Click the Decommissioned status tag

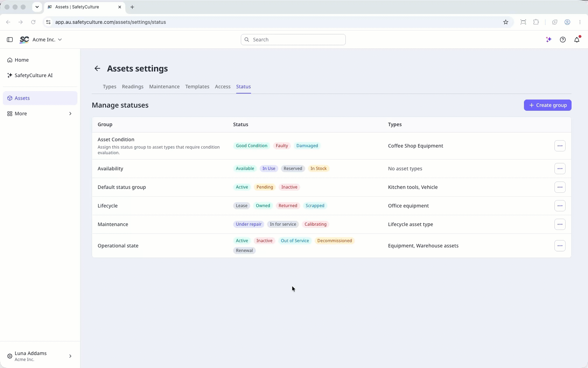click(x=335, y=241)
